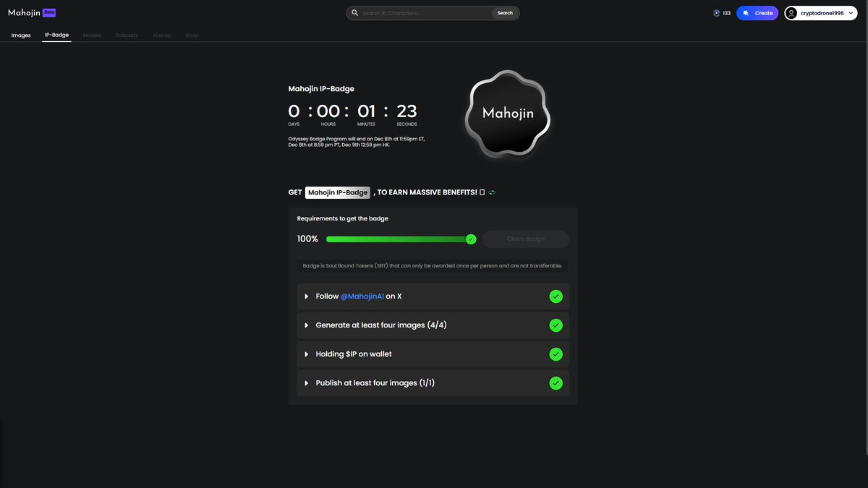Viewport: 868px width, 488px height.
Task: Click the Mahojin IP-Badge heading
Action: click(321, 89)
